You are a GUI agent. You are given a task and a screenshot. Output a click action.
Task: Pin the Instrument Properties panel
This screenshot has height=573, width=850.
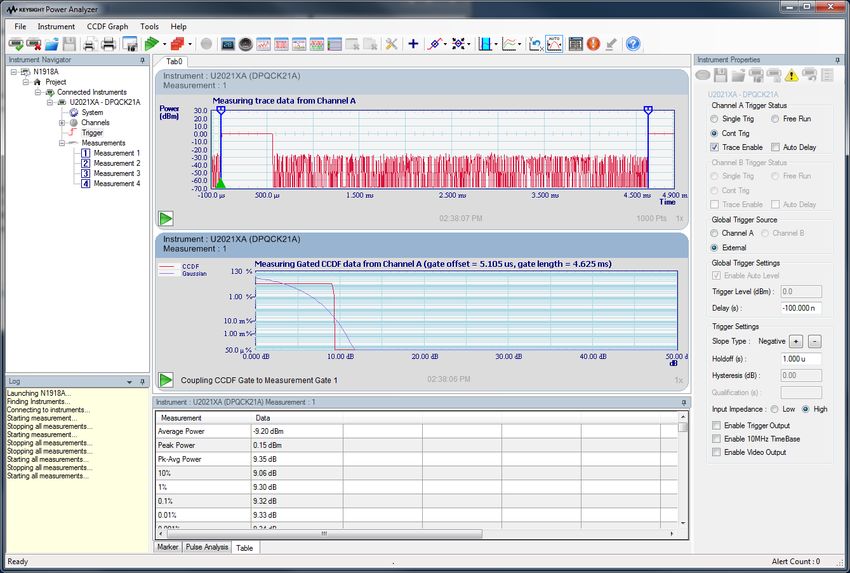tap(838, 60)
